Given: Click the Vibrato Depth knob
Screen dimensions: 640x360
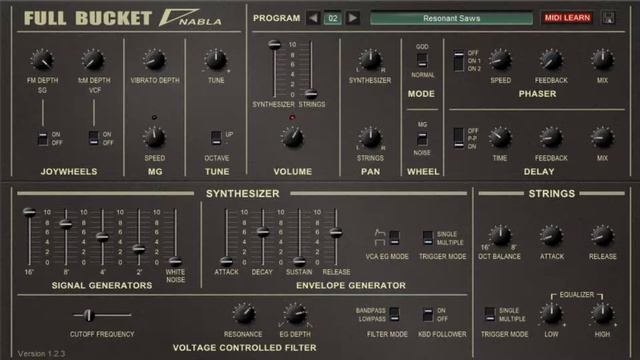Looking at the screenshot, I should [154, 60].
